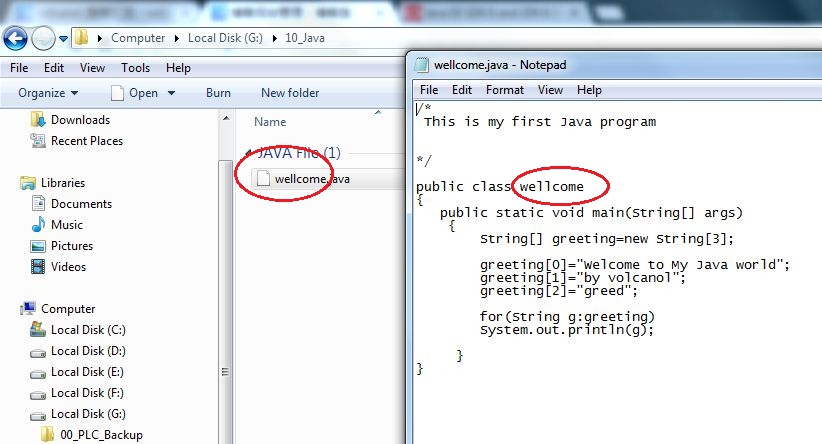The image size is (822, 444).
Task: Click the Local Disk (C:) drive icon
Action: 38,329
